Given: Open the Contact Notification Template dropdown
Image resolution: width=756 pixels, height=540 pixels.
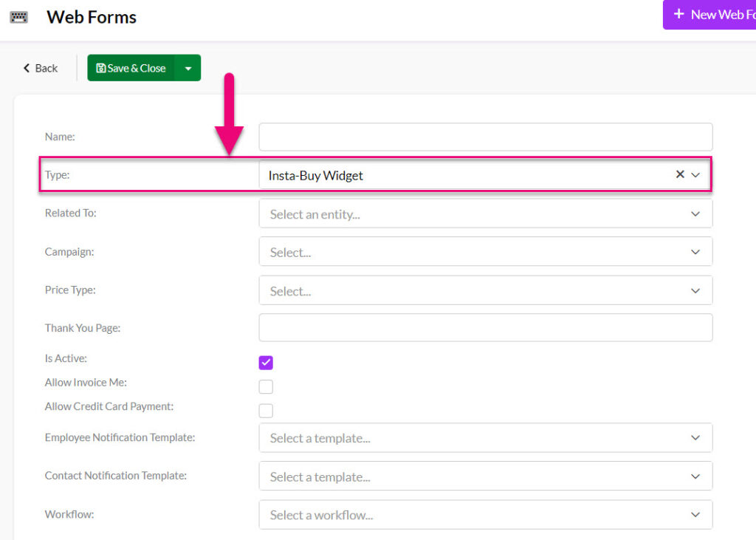Looking at the screenshot, I should pyautogui.click(x=485, y=476).
